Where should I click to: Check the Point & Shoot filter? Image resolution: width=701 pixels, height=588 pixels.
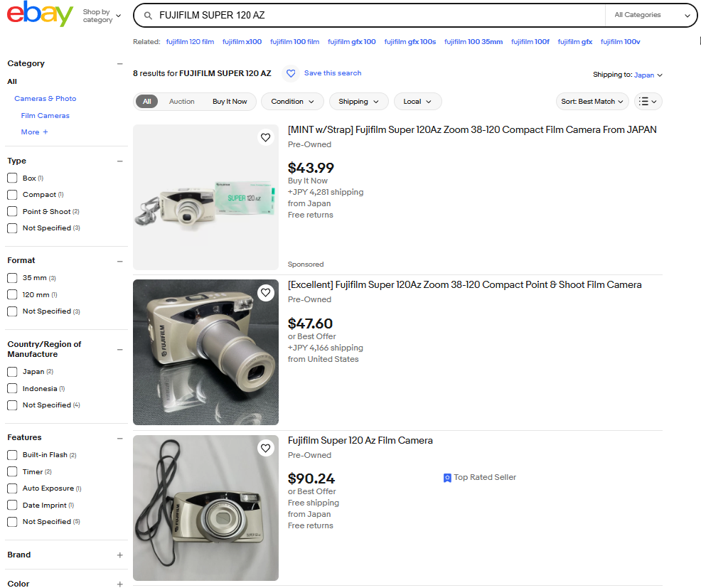click(x=13, y=211)
